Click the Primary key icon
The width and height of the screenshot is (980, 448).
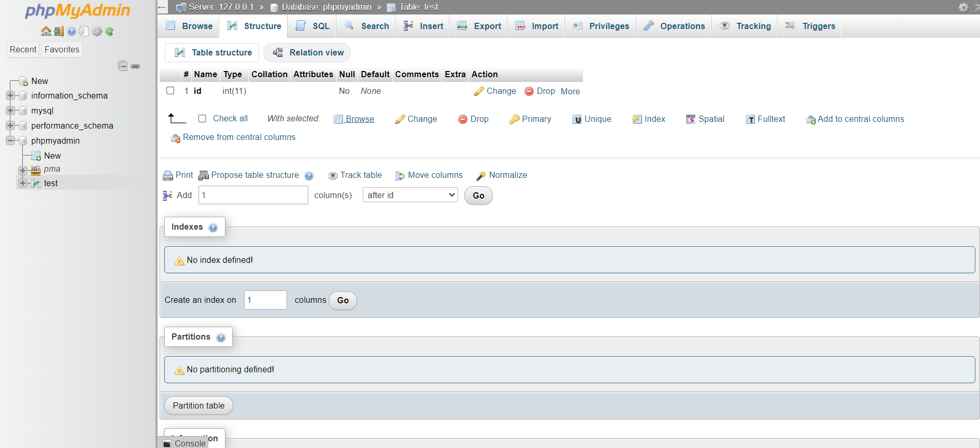click(514, 119)
